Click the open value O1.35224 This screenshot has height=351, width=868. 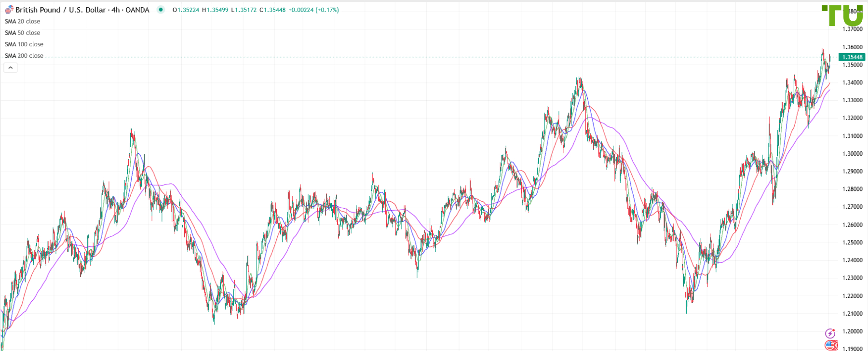pyautogui.click(x=186, y=10)
